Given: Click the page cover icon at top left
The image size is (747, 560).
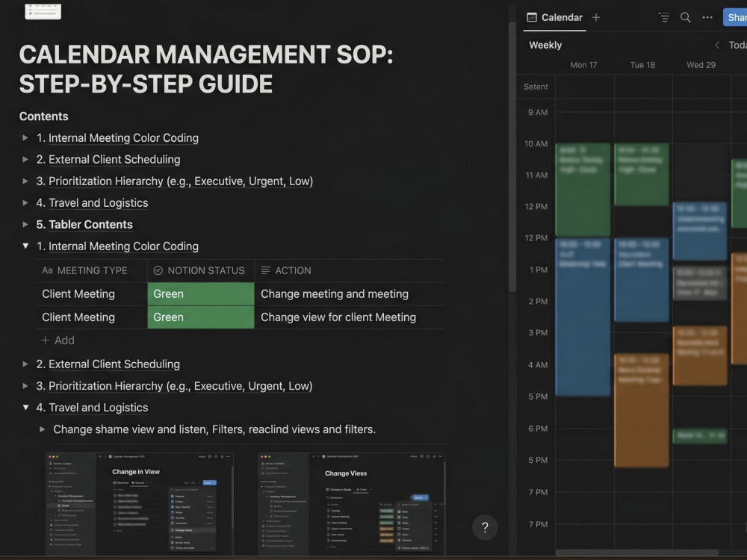Looking at the screenshot, I should 43,10.
